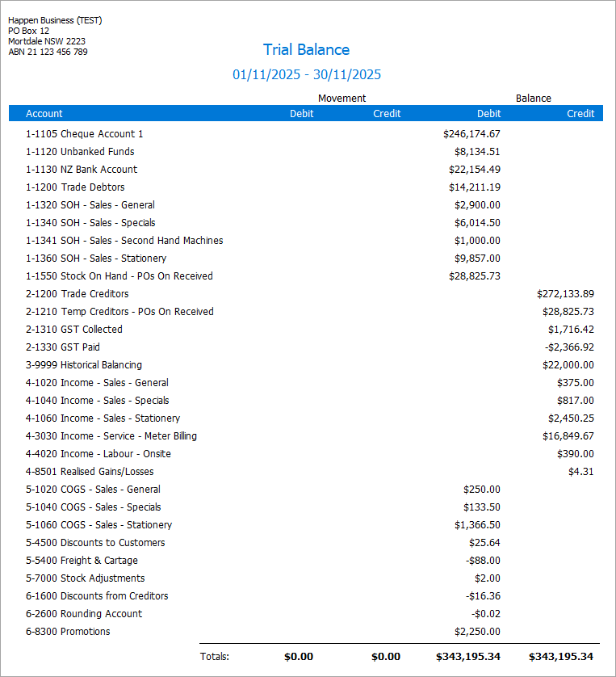Viewport: 616px width, 677px height.
Task: Select 1-1360 SOH - Sales - Stationery
Action: (96, 258)
